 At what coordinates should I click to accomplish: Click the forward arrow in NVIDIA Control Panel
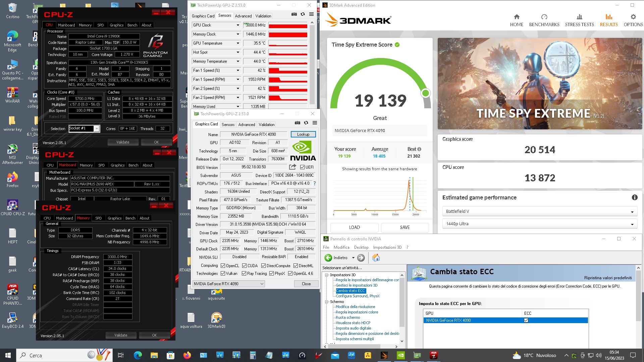pos(361,258)
